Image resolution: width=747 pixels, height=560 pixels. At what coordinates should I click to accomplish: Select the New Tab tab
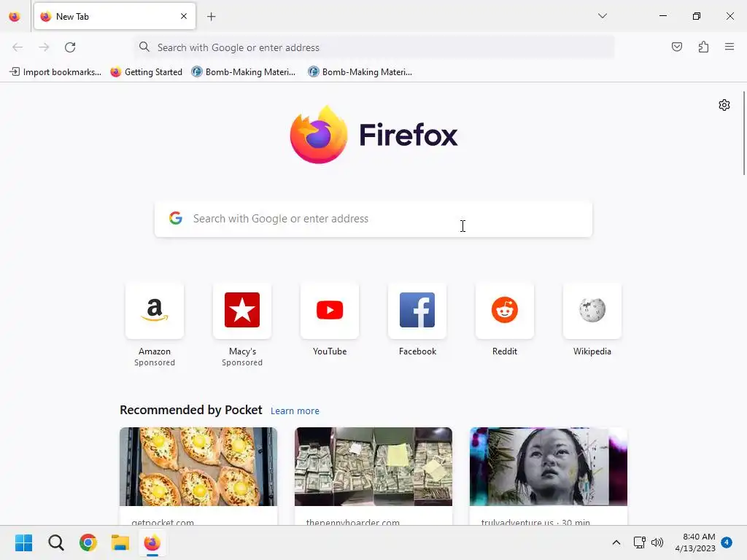point(115,16)
